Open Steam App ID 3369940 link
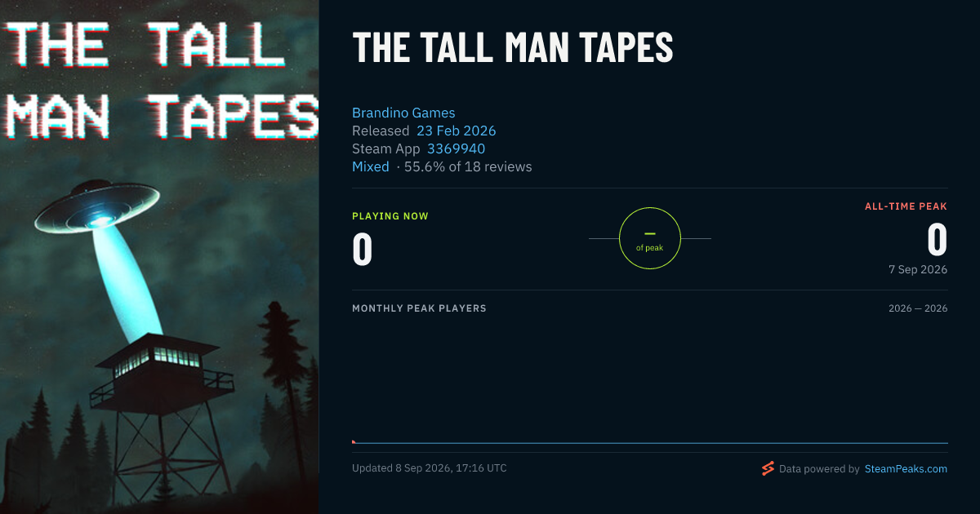This screenshot has width=980, height=514. (x=456, y=148)
